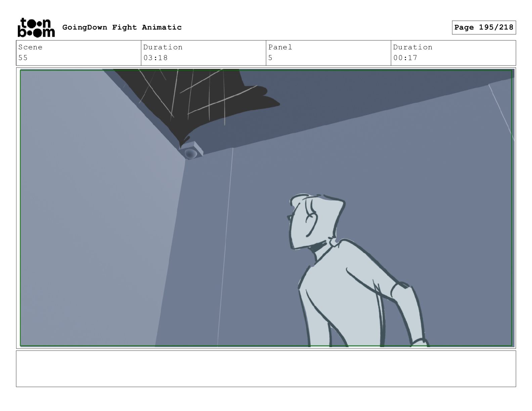
Task: Click the vertical wall seam line
Action: [x=225, y=247]
